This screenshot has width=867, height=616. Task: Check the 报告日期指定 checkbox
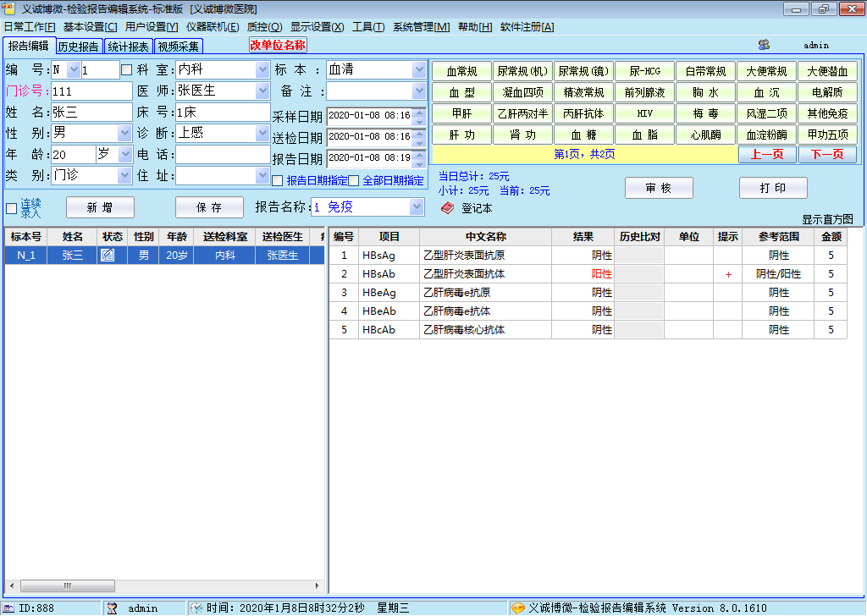(x=277, y=180)
